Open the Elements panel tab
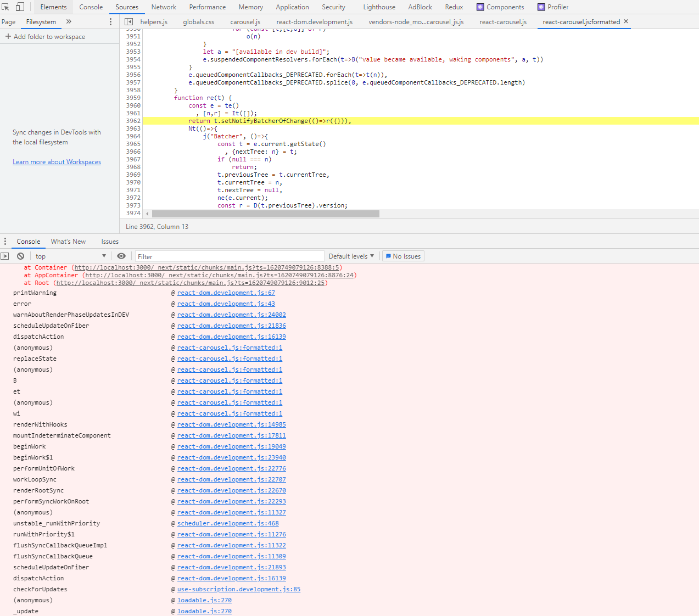Screen dimensions: 699x616 coord(53,7)
